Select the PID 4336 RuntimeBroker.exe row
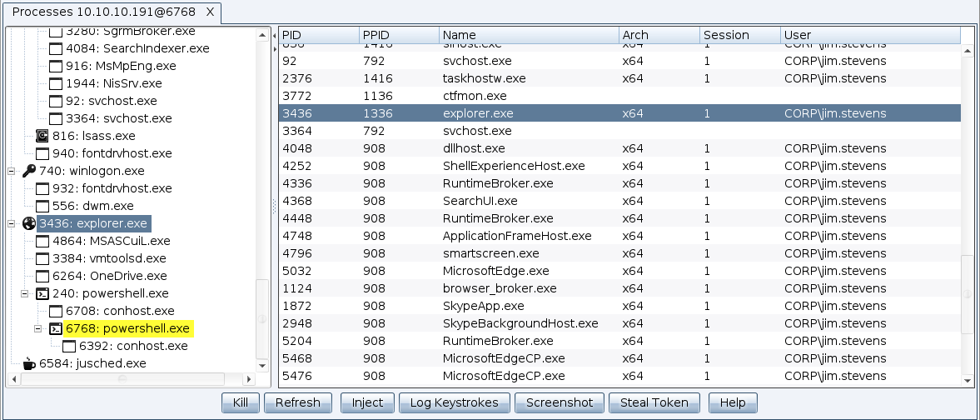This screenshot has height=420, width=980. pyautogui.click(x=619, y=183)
